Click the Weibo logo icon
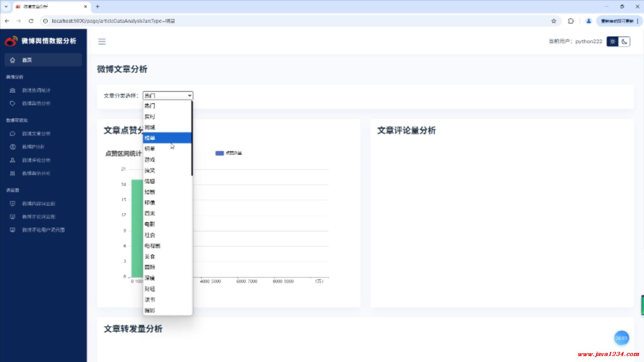 pyautogui.click(x=11, y=41)
